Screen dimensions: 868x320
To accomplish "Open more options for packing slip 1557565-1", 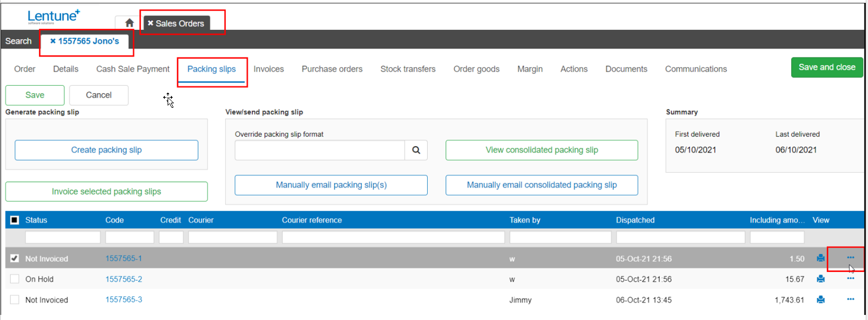I will pos(851,258).
